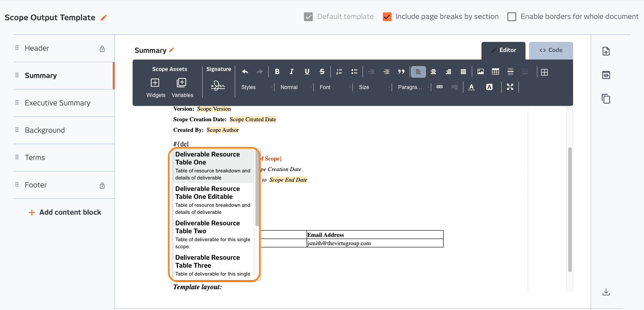Rename the Summary block with pencil icon

point(171,50)
